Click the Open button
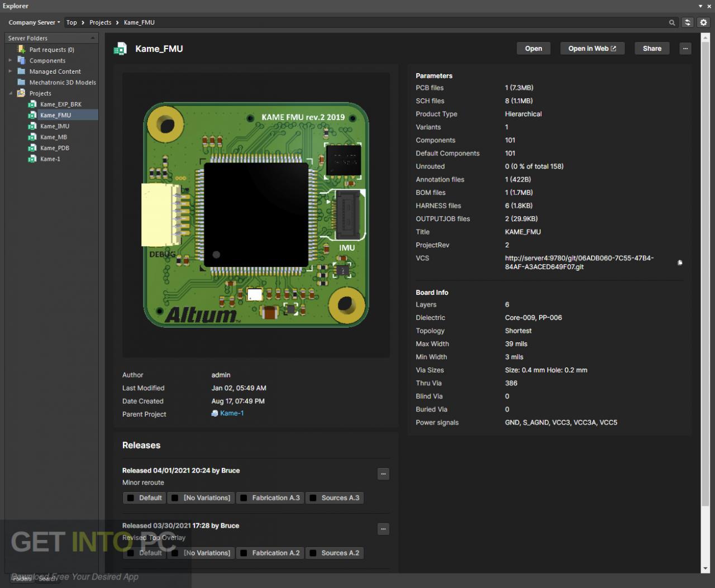The height and width of the screenshot is (588, 715). [533, 49]
